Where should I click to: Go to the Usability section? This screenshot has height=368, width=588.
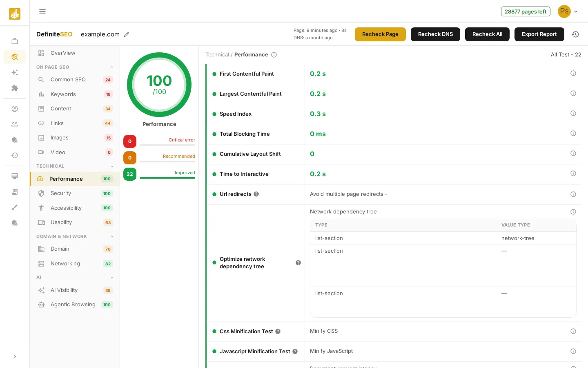pos(75,222)
